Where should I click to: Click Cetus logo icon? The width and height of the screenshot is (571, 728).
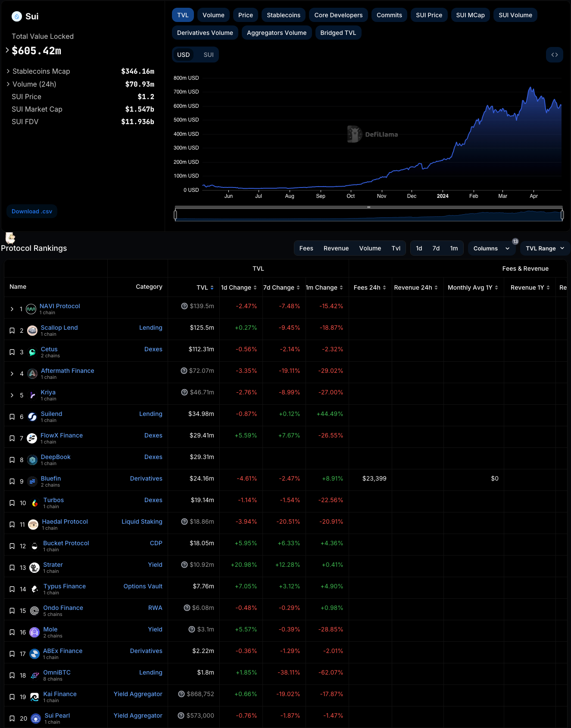[x=32, y=352]
